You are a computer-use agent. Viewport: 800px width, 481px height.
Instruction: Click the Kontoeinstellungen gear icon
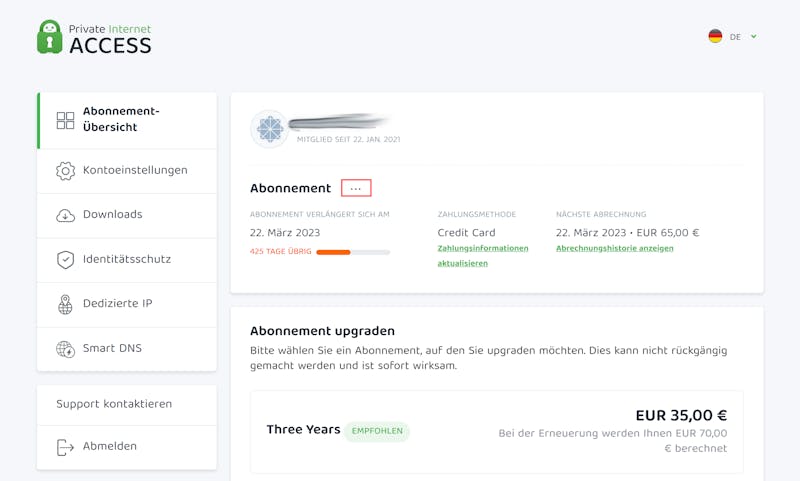pos(65,170)
